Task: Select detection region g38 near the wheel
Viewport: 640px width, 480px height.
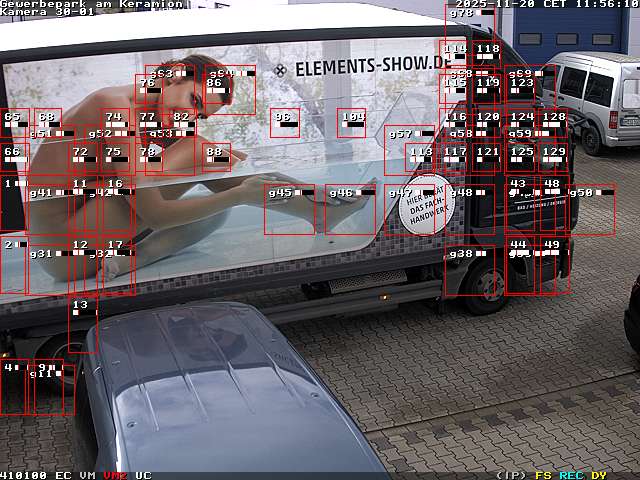Action: point(469,271)
